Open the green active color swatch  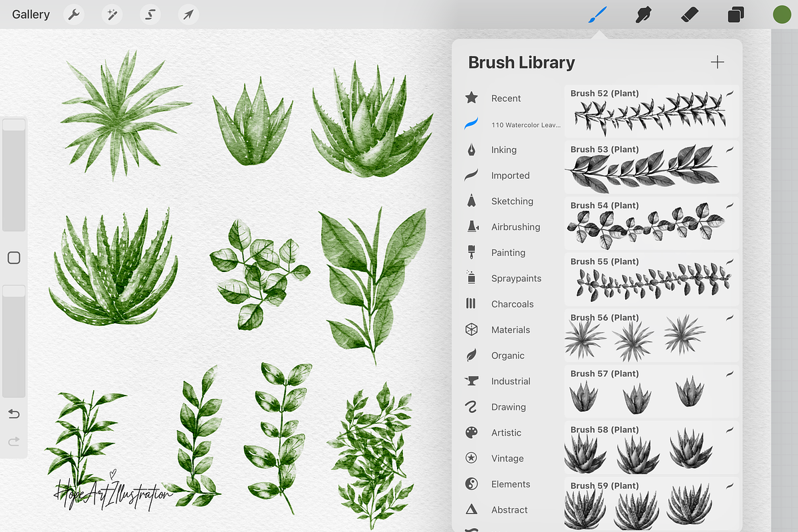click(x=781, y=15)
